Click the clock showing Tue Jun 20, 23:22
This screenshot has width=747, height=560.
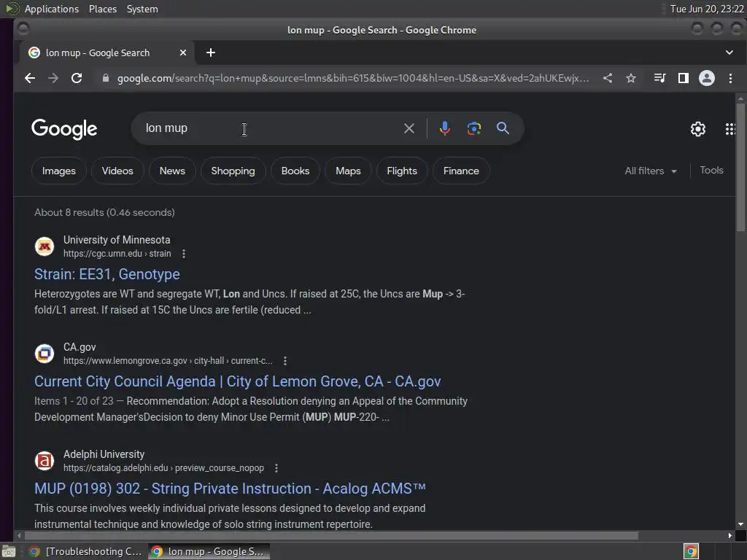(706, 9)
